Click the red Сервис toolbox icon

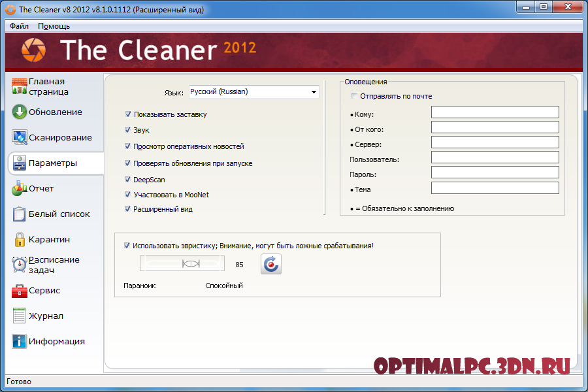[19, 291]
